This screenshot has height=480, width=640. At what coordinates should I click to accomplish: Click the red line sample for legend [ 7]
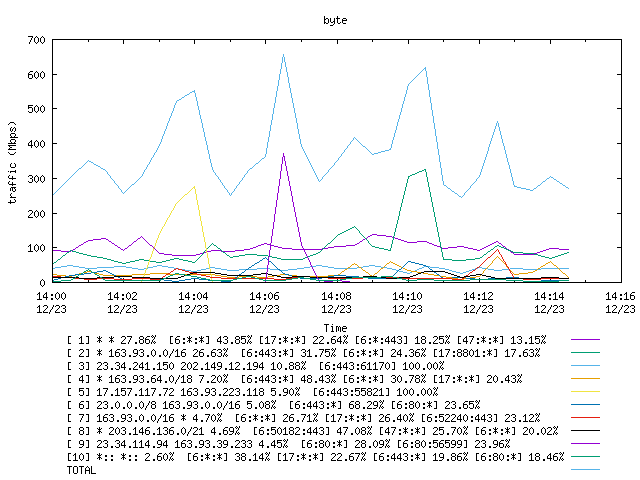[x=585, y=418]
